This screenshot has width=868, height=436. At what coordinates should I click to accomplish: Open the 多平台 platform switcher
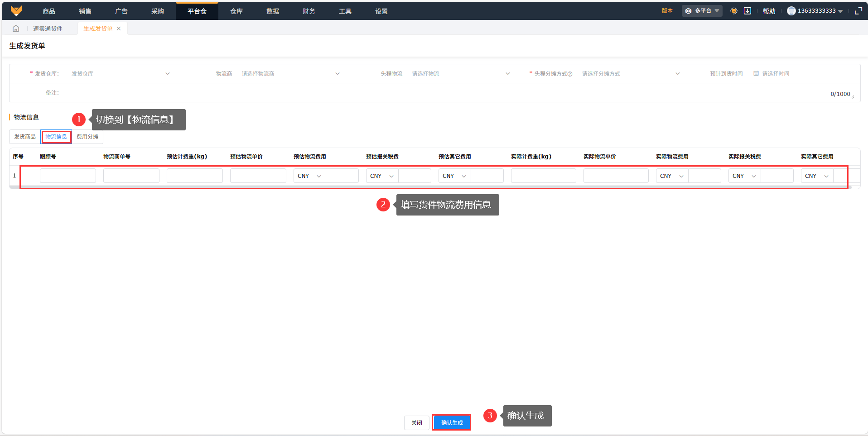pyautogui.click(x=702, y=11)
